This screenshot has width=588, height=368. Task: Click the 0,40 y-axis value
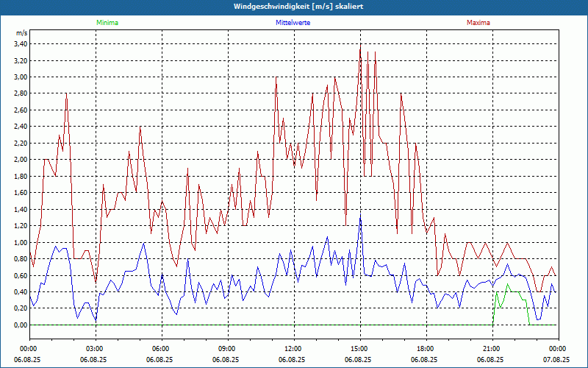click(x=21, y=291)
